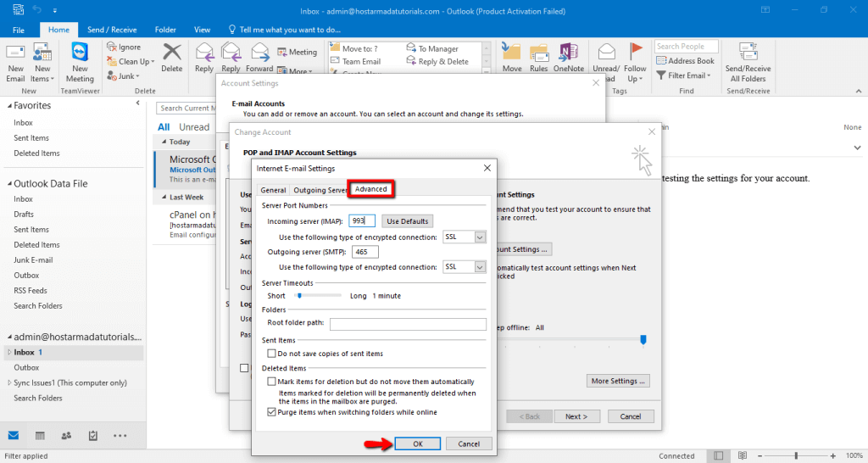
Task: Click the New Email icon
Action: (15, 53)
